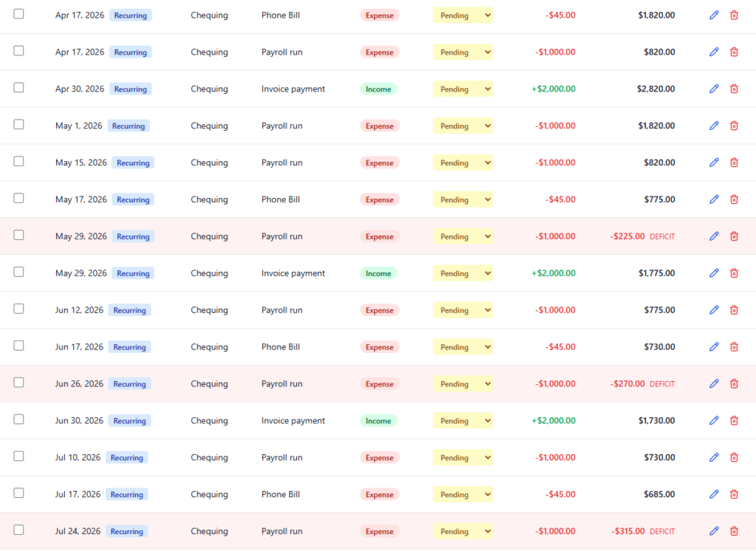Screen dimensions: 756x551
Task: Open status dropdown for Apr 30 Invoice payment
Action: tap(462, 89)
